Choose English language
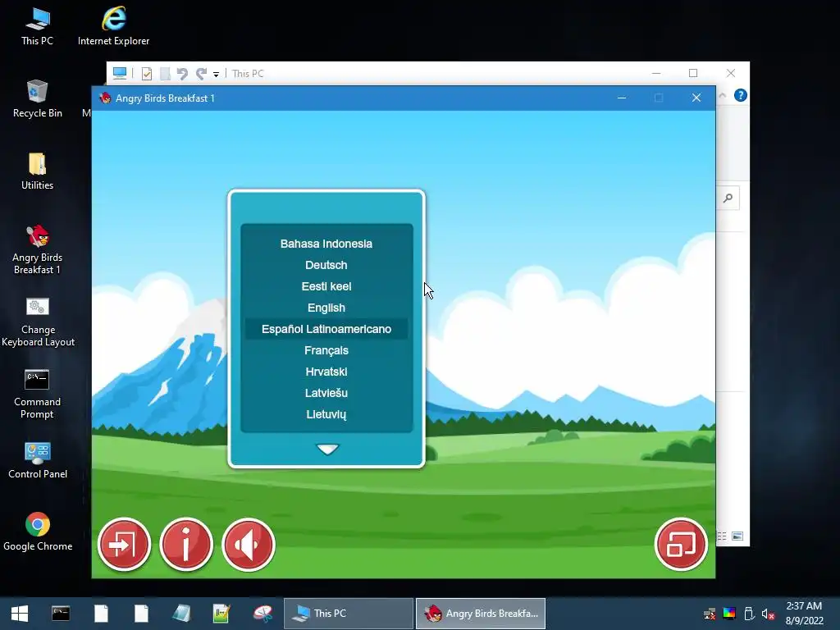Viewport: 840px width, 630px height. [326, 308]
